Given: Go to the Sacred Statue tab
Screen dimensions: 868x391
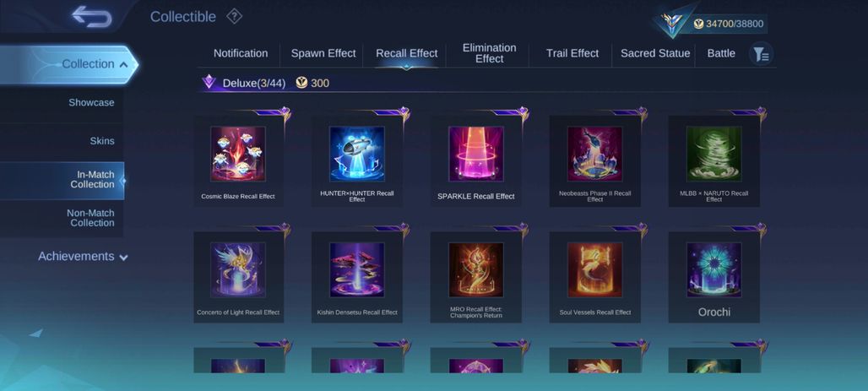Looking at the screenshot, I should (655, 53).
